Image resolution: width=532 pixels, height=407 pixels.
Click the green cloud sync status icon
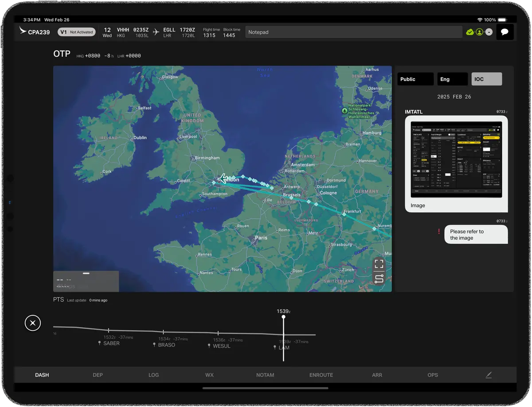tap(471, 32)
